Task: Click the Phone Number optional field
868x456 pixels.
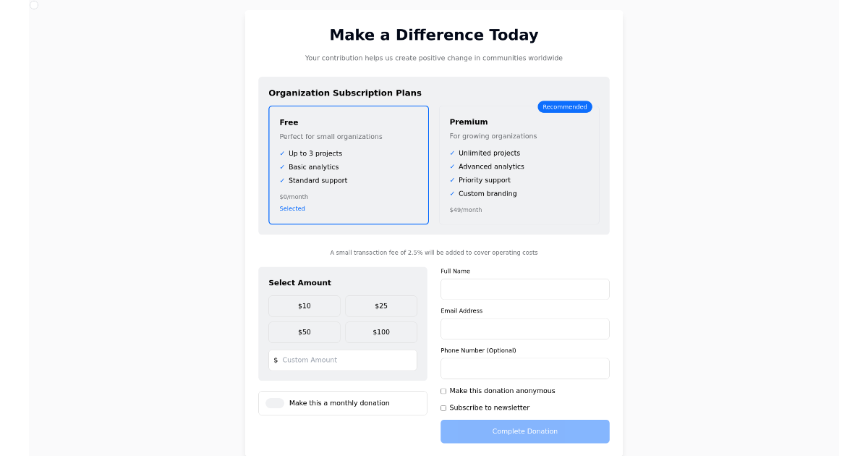Action: pyautogui.click(x=524, y=368)
